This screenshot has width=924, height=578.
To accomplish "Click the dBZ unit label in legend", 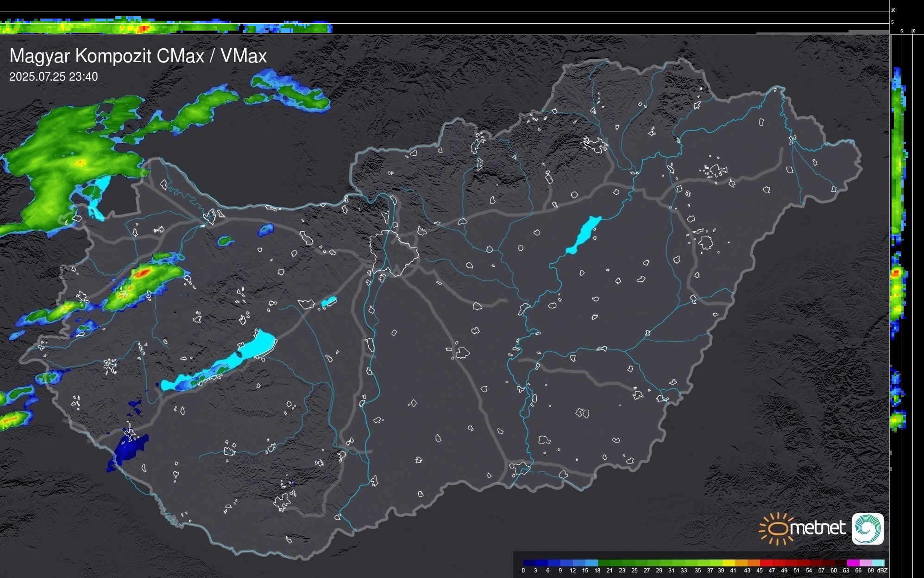I will 882,571.
